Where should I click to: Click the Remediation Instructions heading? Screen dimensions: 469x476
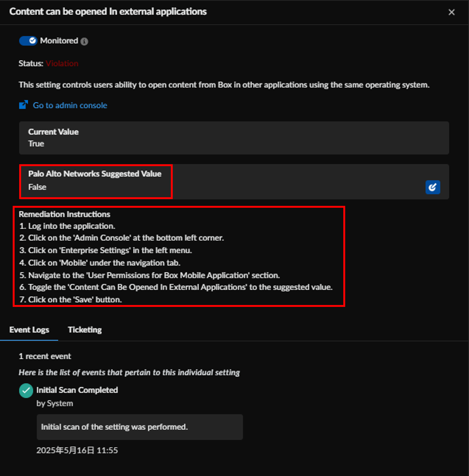pyautogui.click(x=64, y=214)
